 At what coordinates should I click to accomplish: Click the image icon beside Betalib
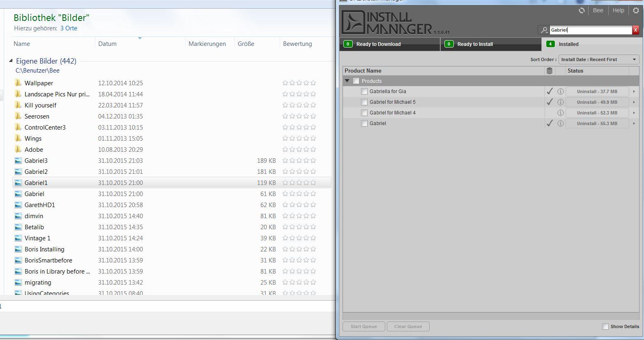[18, 227]
